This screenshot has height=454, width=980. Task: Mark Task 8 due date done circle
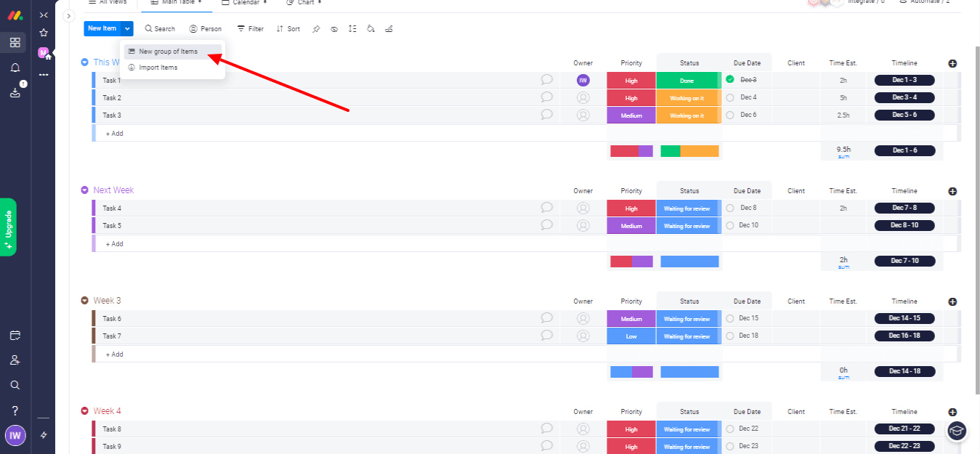730,429
